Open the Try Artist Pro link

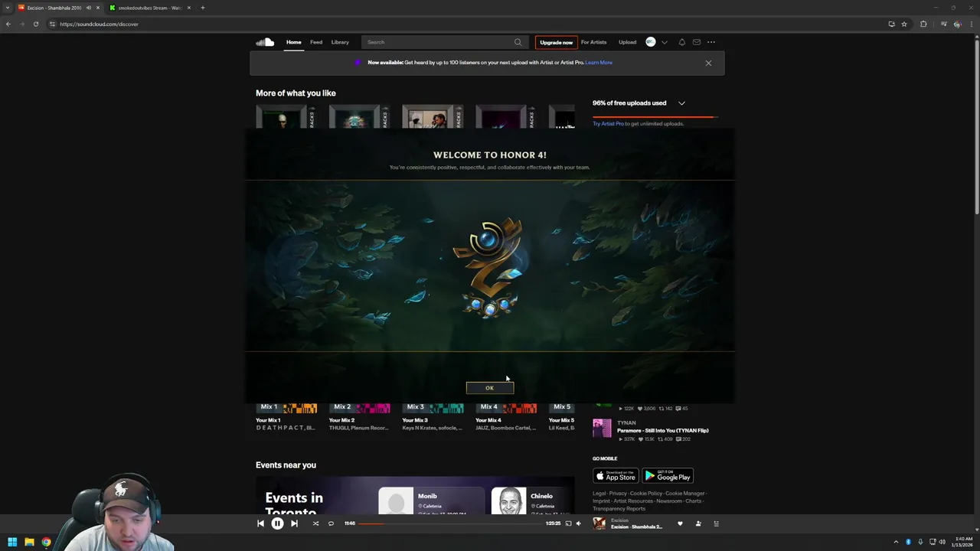click(x=608, y=123)
